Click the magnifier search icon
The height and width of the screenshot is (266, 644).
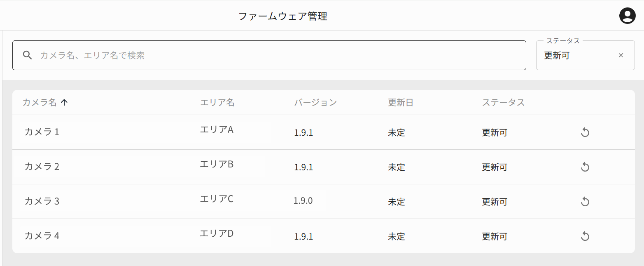click(x=27, y=55)
